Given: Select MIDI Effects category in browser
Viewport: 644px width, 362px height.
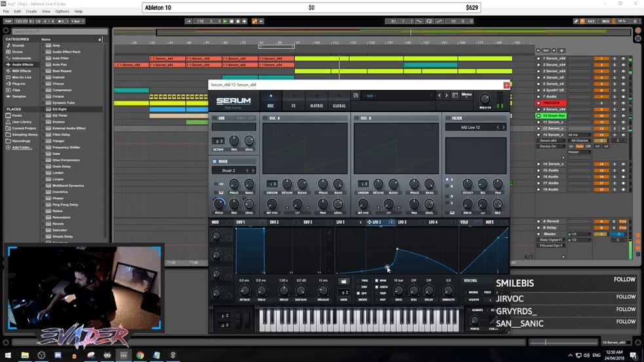Looking at the screenshot, I should point(22,71).
